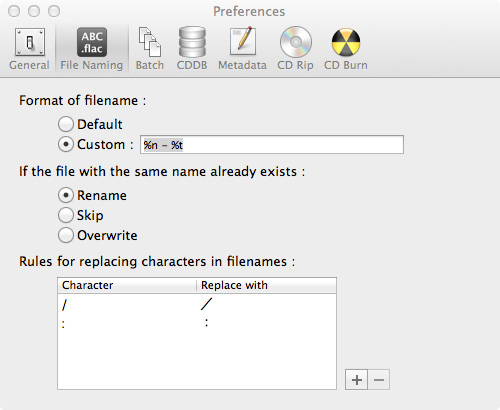Zoom the Preferences window

(x=54, y=11)
